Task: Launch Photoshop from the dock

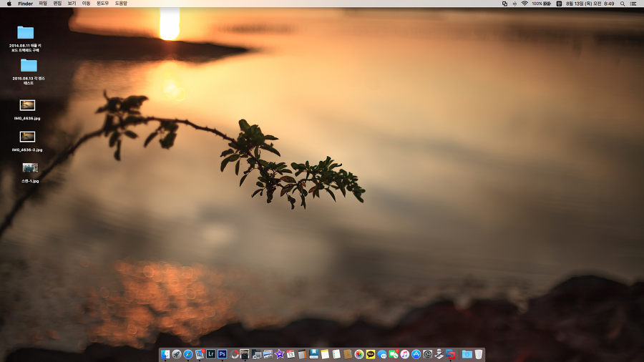Action: point(223,354)
